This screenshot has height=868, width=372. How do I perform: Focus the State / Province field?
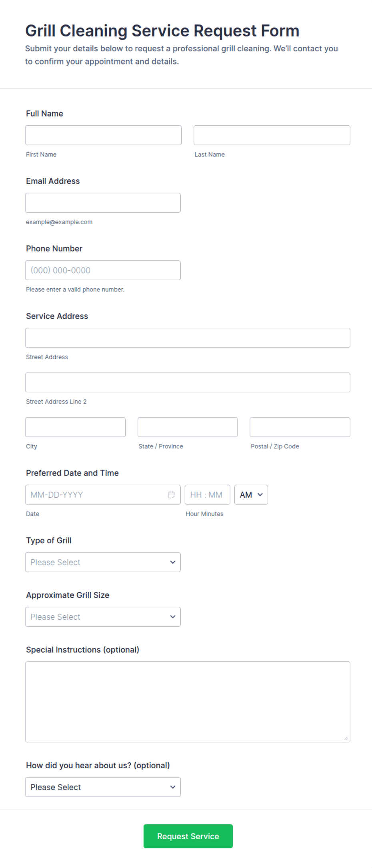188,427
